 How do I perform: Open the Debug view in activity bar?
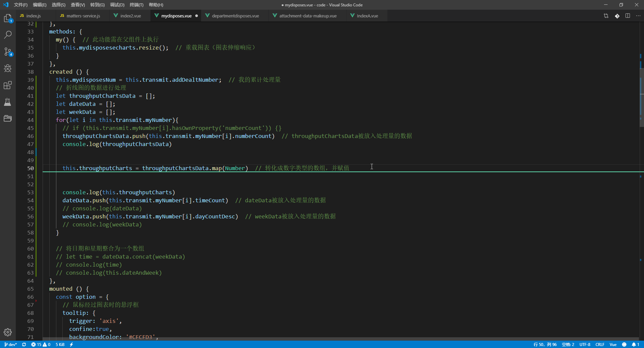[8, 68]
